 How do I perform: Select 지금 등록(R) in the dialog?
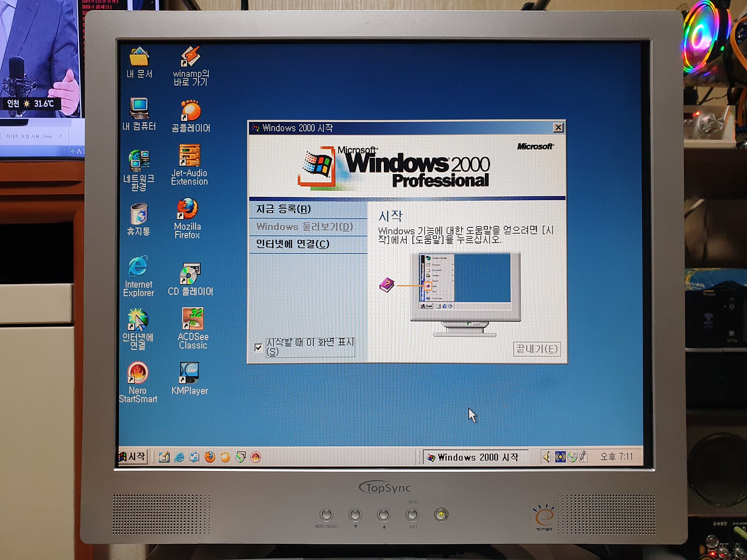point(308,209)
